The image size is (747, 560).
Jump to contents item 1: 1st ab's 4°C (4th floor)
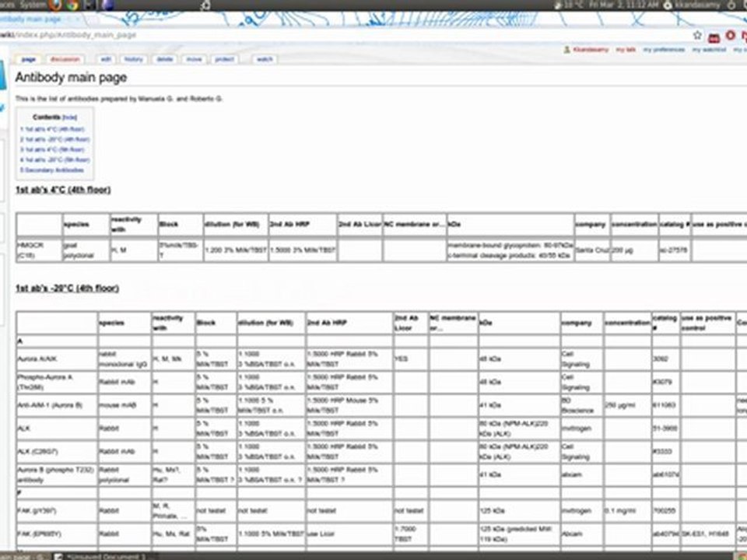(x=52, y=129)
